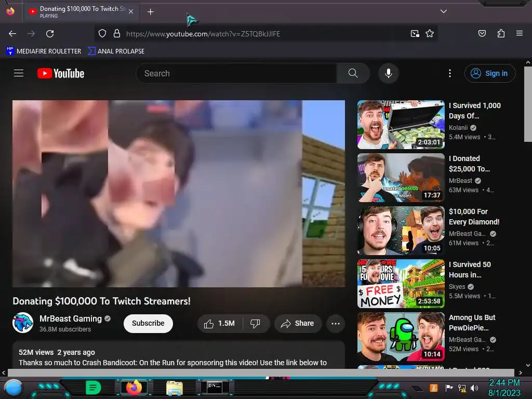This screenshot has height=399, width=532.
Task: Click the search magnifier button
Action: point(353,73)
